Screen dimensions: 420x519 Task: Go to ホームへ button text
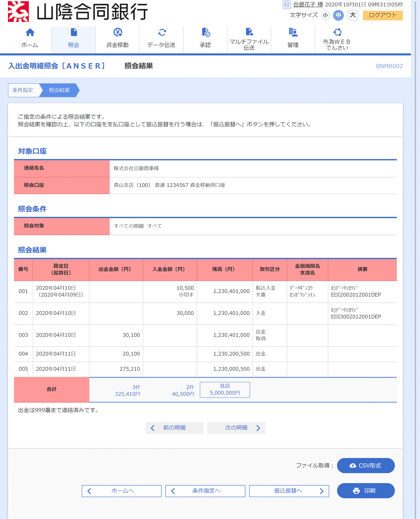122,491
